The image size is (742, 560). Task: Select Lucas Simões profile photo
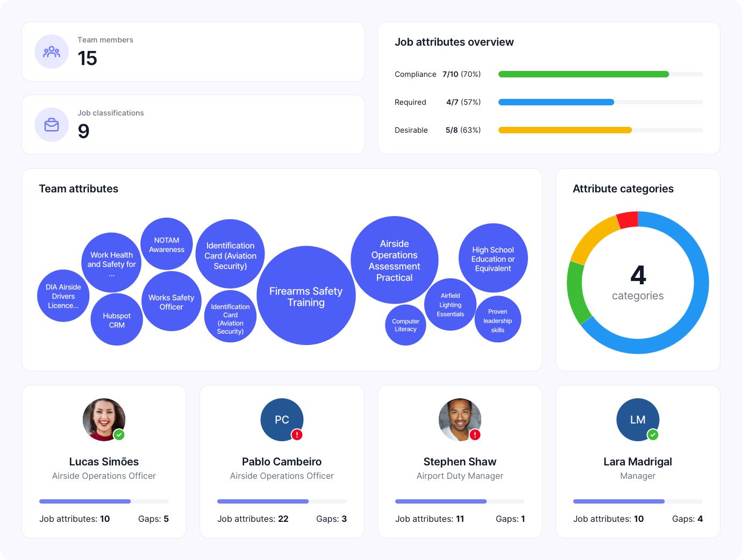[103, 419]
